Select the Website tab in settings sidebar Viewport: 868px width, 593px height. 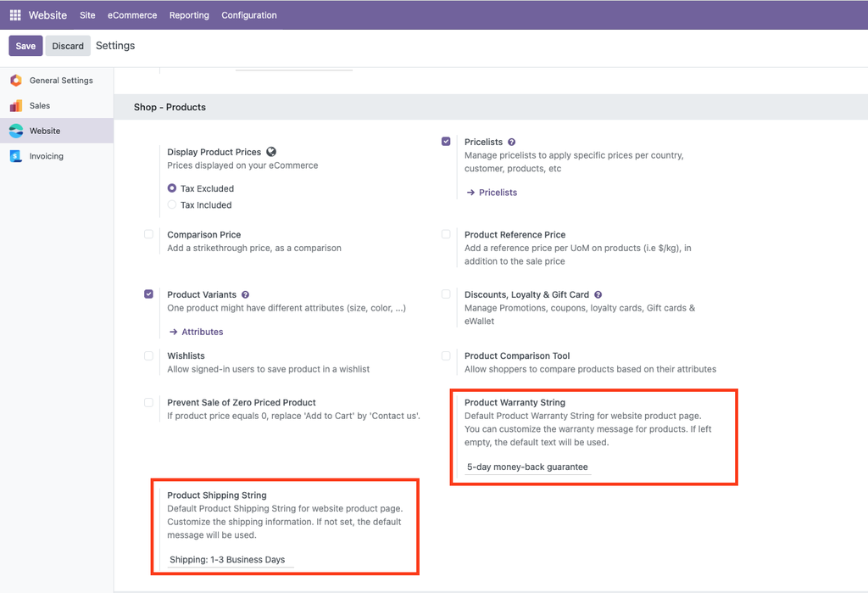pyautogui.click(x=45, y=131)
